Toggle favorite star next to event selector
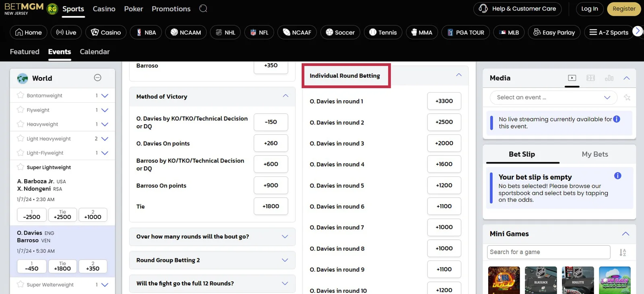The height and width of the screenshot is (294, 644). click(627, 97)
